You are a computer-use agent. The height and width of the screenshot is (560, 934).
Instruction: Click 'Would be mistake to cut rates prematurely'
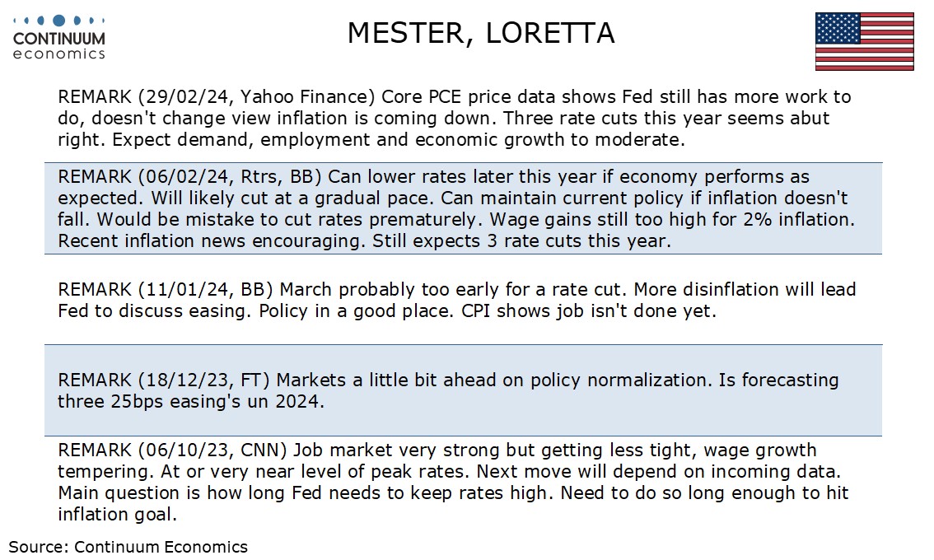coord(287,219)
